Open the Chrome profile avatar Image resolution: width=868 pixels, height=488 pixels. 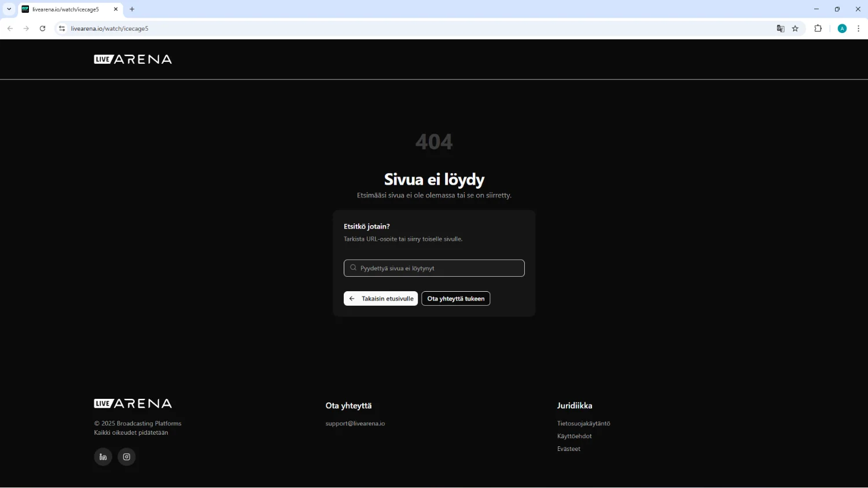coord(842,28)
